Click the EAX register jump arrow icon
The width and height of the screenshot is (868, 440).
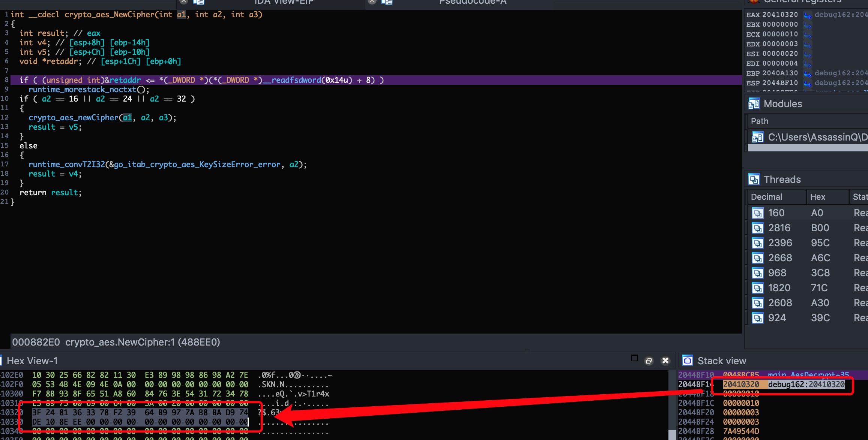click(x=807, y=15)
